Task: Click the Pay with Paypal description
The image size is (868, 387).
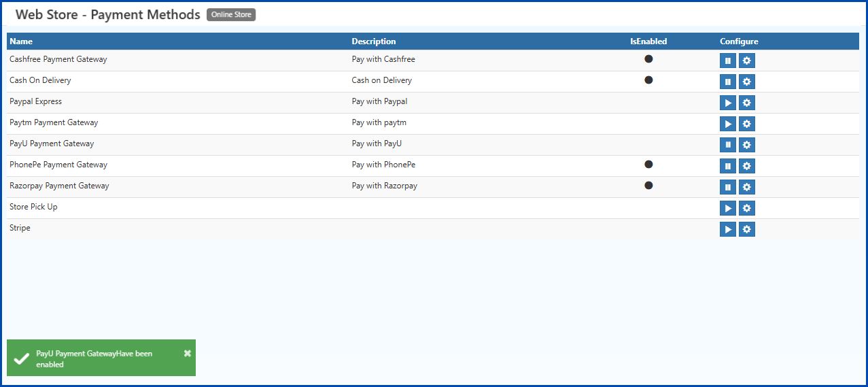Action: 379,101
